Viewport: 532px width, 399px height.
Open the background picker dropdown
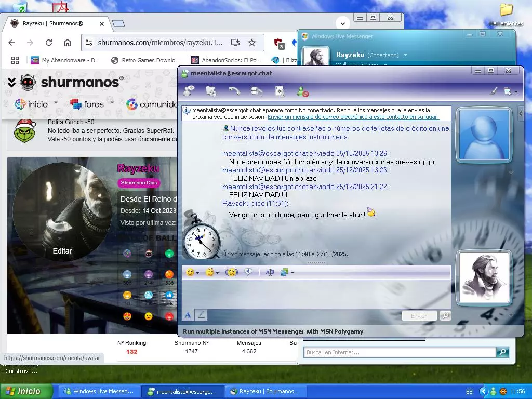point(287,272)
